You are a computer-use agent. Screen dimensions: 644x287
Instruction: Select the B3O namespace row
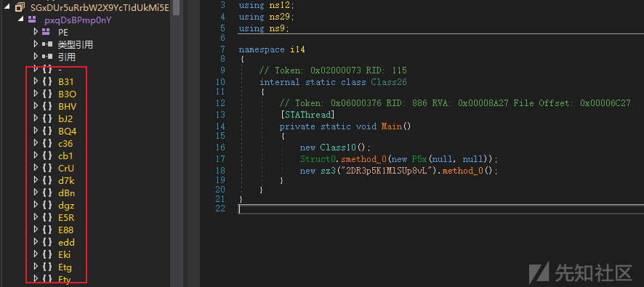tap(67, 94)
